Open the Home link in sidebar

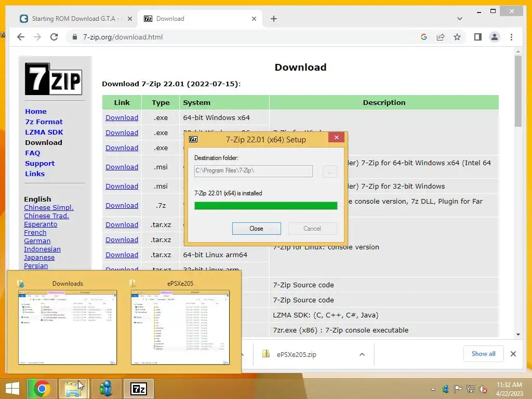pyautogui.click(x=36, y=111)
